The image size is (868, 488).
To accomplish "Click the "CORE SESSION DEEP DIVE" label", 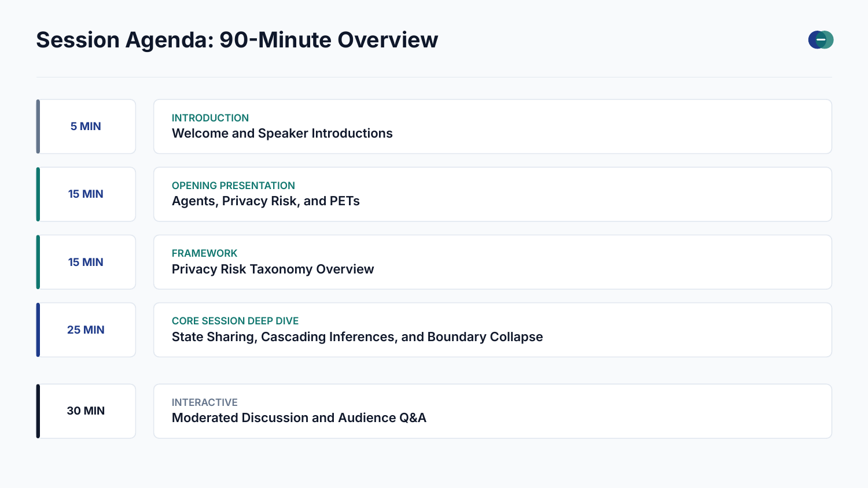I will click(x=235, y=321).
